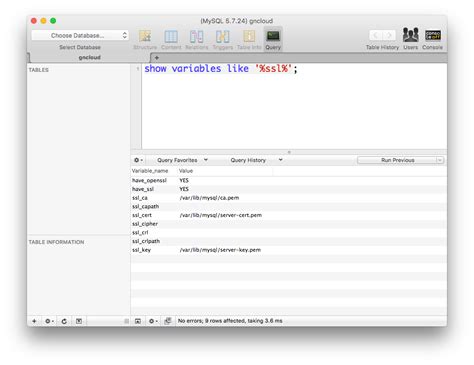Select the ssl_crlpath row

(x=289, y=241)
